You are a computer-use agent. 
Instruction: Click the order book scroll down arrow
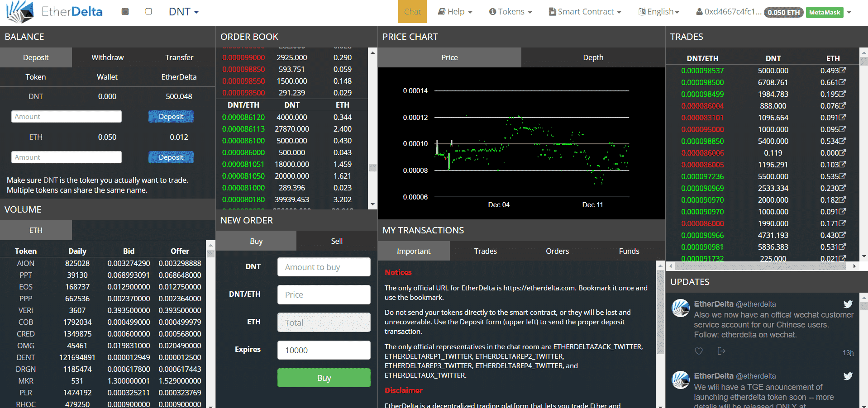372,204
